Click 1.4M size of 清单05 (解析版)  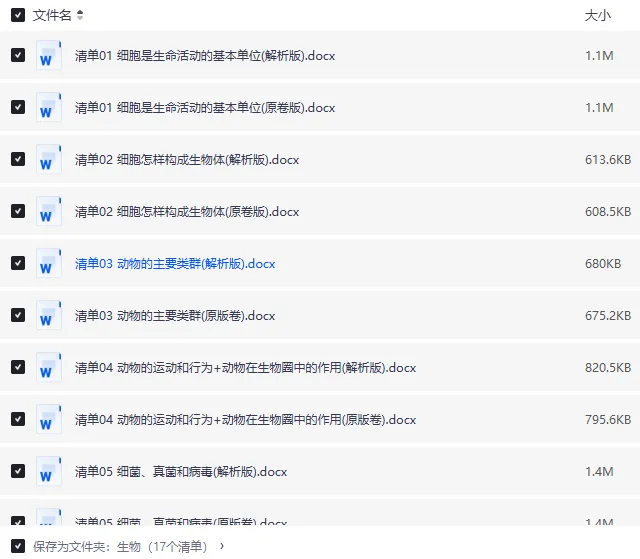pyautogui.click(x=599, y=472)
